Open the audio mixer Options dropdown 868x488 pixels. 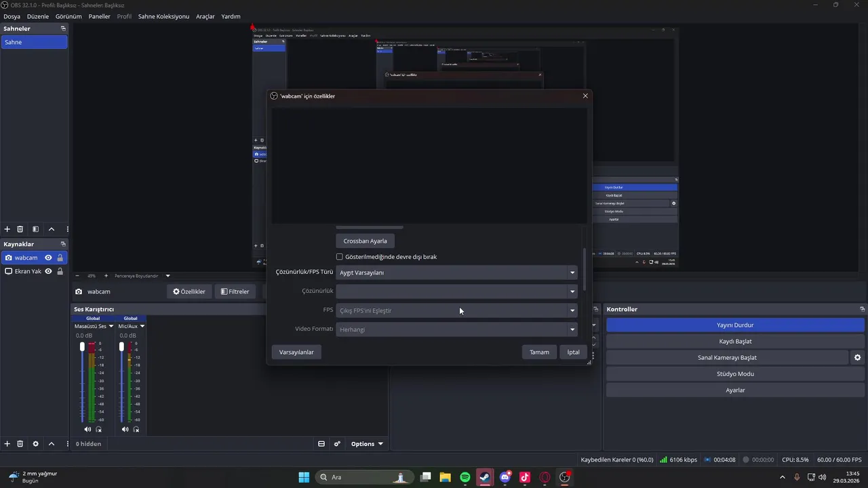coord(367,444)
